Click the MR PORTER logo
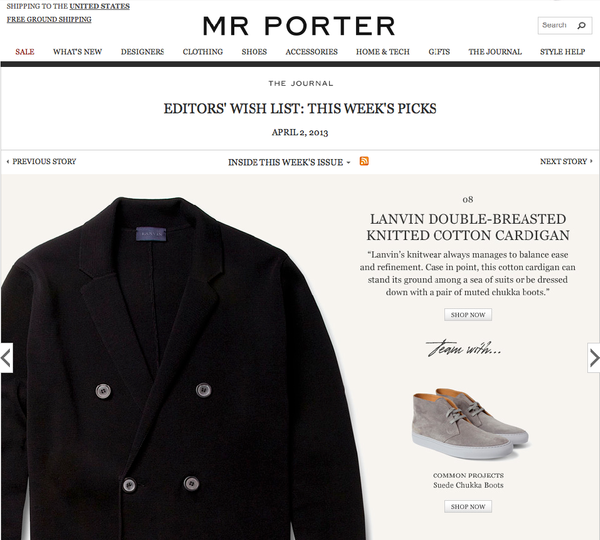The height and width of the screenshot is (540, 600). tap(299, 26)
